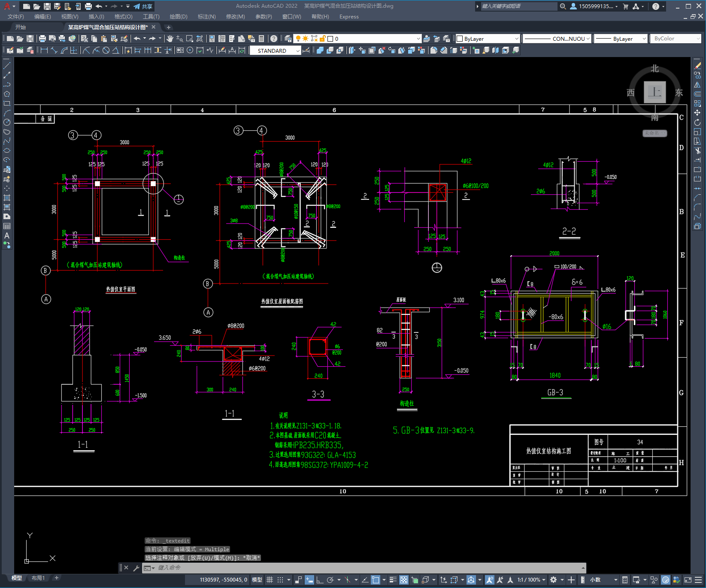Click the Zoom Window icon in standard toolbar
Screen dimensions: 706x588
(190, 39)
